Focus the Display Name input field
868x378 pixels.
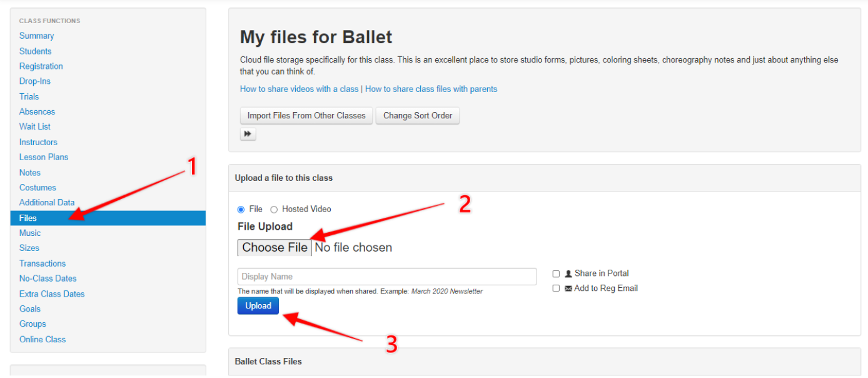(x=387, y=277)
